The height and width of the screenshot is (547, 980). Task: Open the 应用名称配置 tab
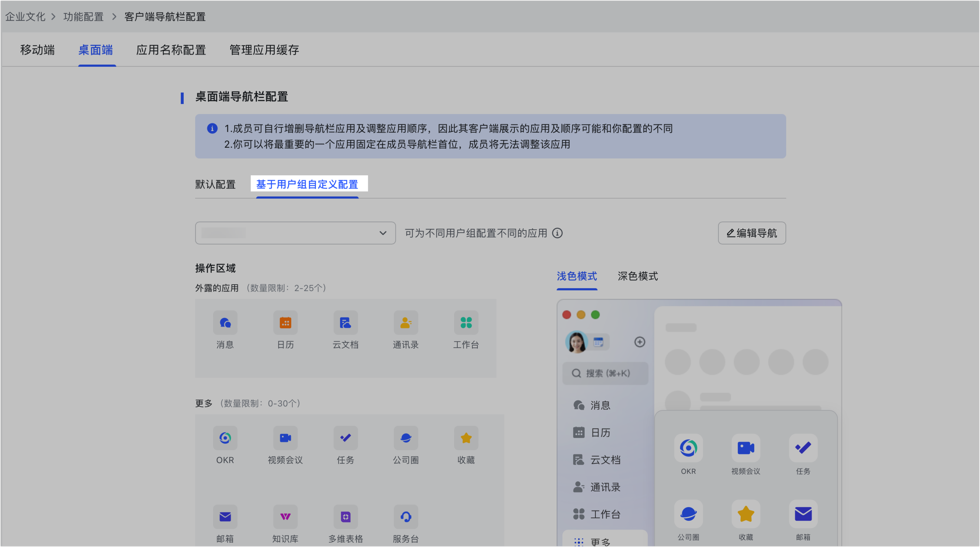[171, 50]
